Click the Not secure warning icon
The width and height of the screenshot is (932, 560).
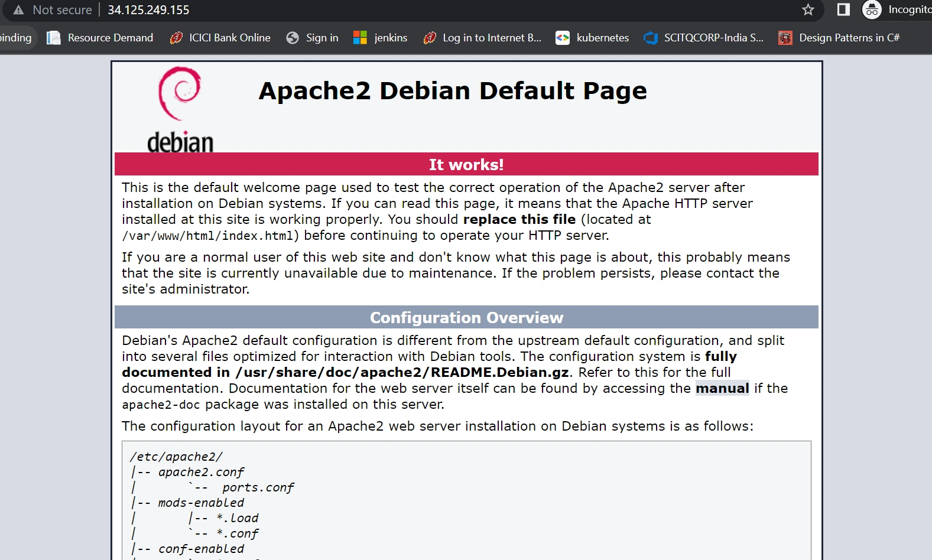18,10
